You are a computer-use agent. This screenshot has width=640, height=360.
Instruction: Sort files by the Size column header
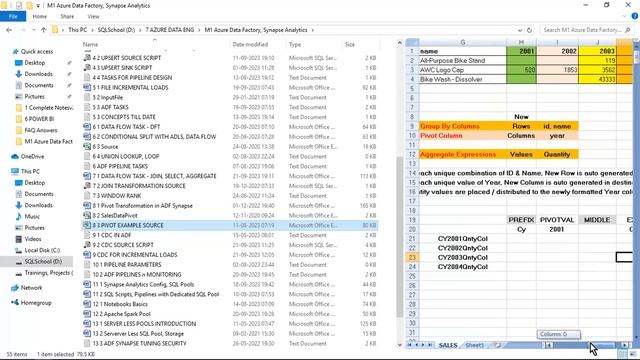click(350, 44)
